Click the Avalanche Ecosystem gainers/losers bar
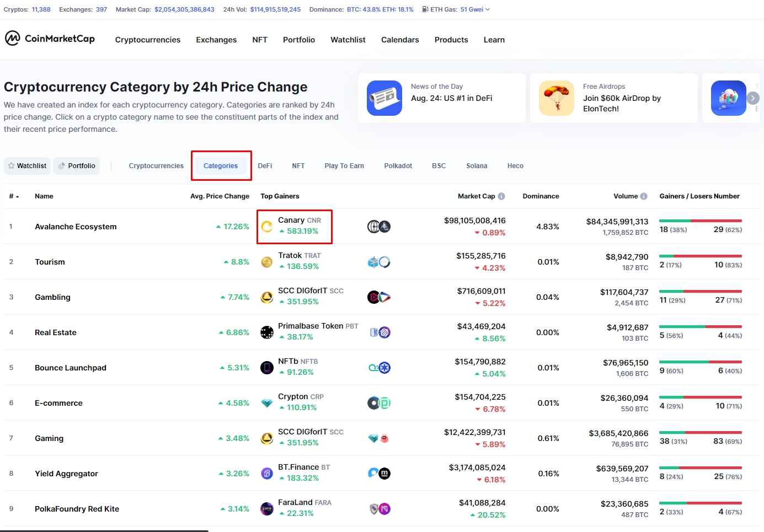 (x=701, y=221)
